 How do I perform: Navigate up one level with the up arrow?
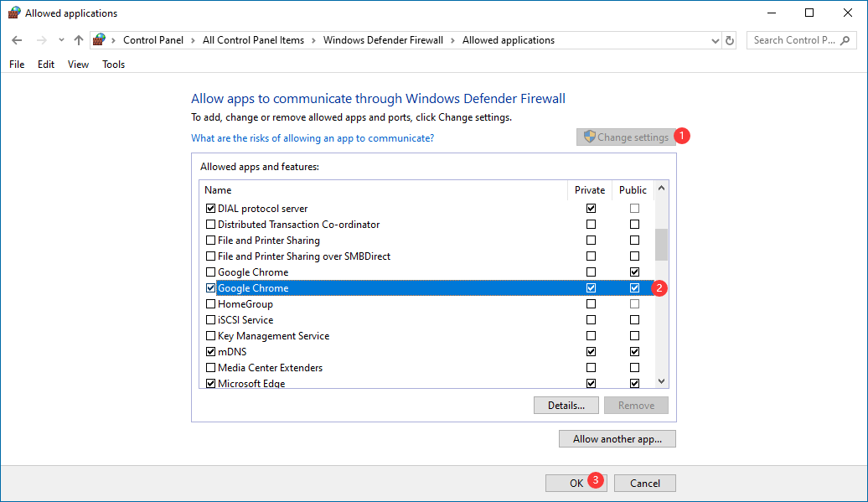tap(78, 39)
